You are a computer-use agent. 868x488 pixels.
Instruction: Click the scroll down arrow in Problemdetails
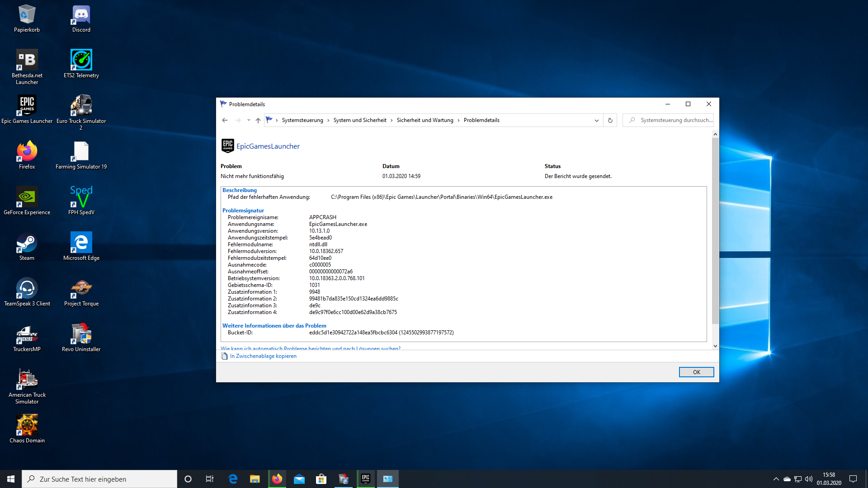715,346
